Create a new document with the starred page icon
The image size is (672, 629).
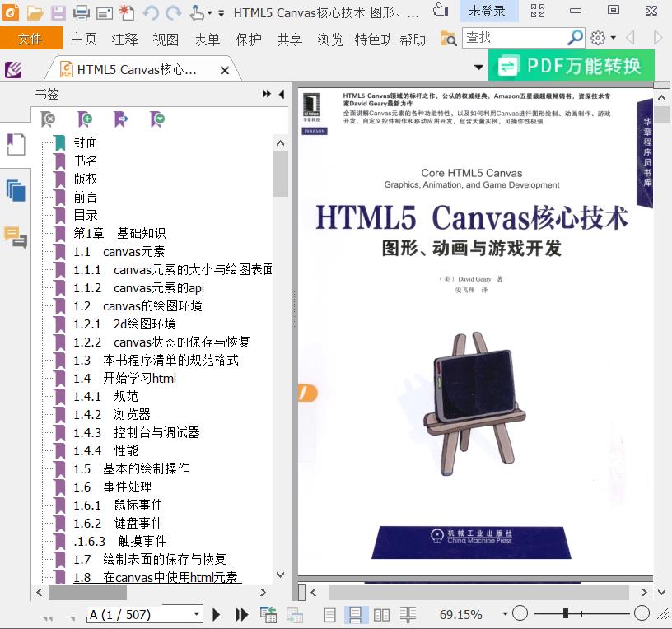click(x=127, y=13)
